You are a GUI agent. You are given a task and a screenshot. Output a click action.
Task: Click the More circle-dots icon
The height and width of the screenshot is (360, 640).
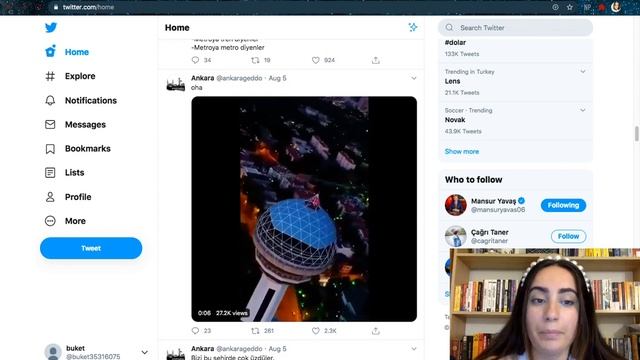(50, 221)
